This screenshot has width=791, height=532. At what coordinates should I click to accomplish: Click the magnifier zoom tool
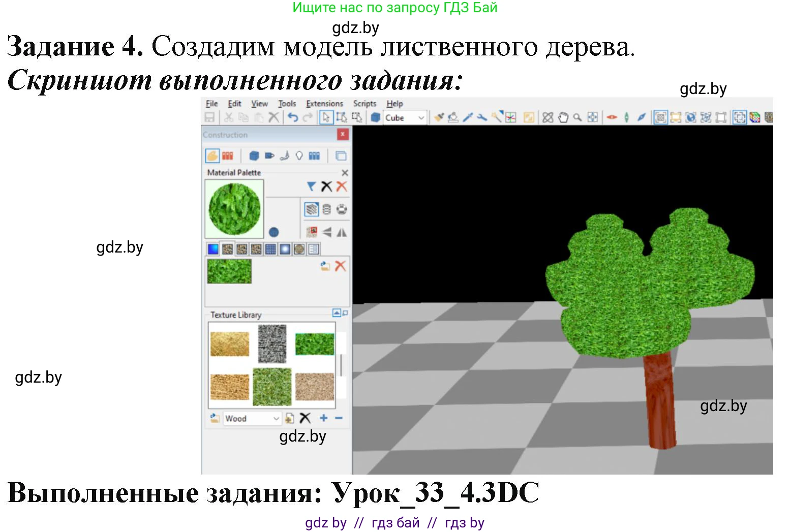(577, 117)
